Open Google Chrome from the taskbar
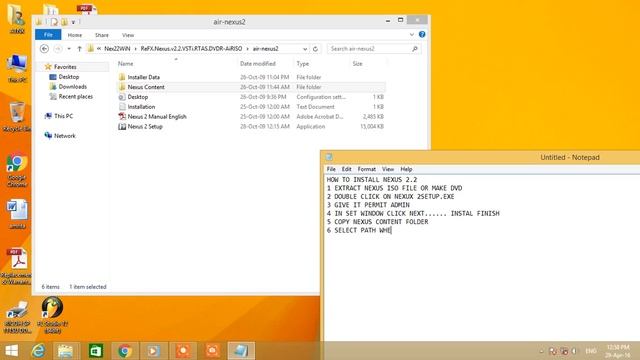The image size is (640, 360). click(x=125, y=351)
